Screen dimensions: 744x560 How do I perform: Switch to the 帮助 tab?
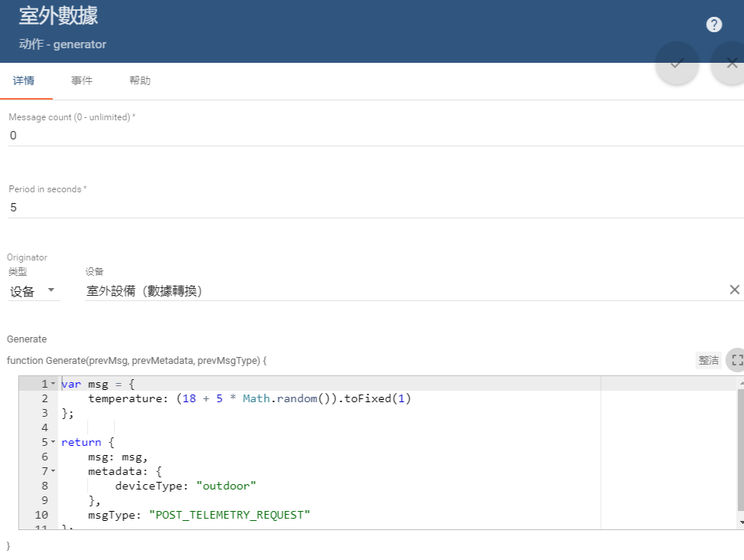(x=140, y=80)
